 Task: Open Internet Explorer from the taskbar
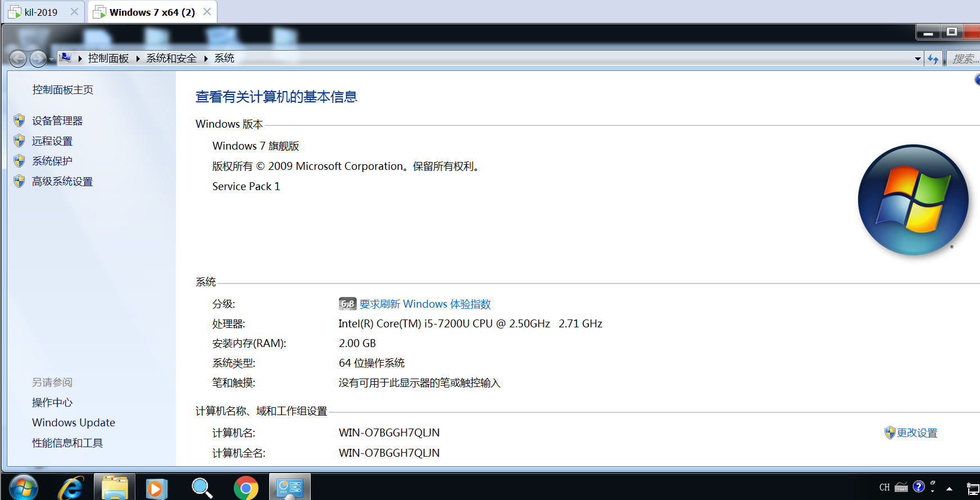point(71,488)
